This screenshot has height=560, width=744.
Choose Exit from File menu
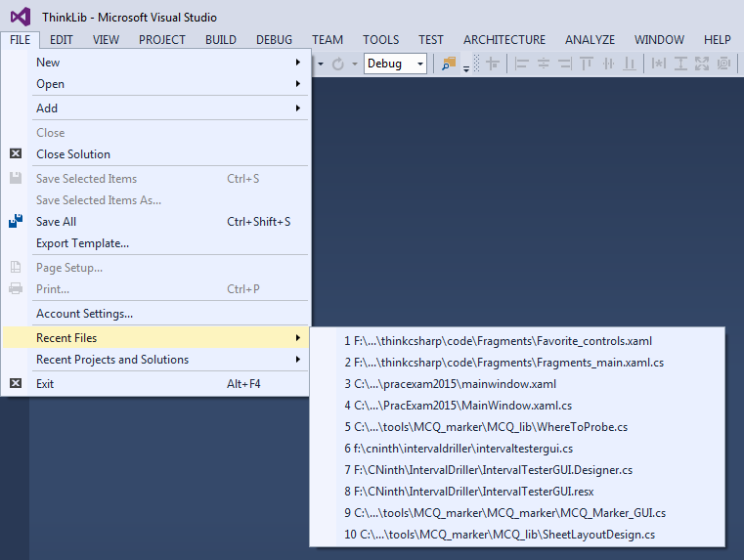(156, 384)
